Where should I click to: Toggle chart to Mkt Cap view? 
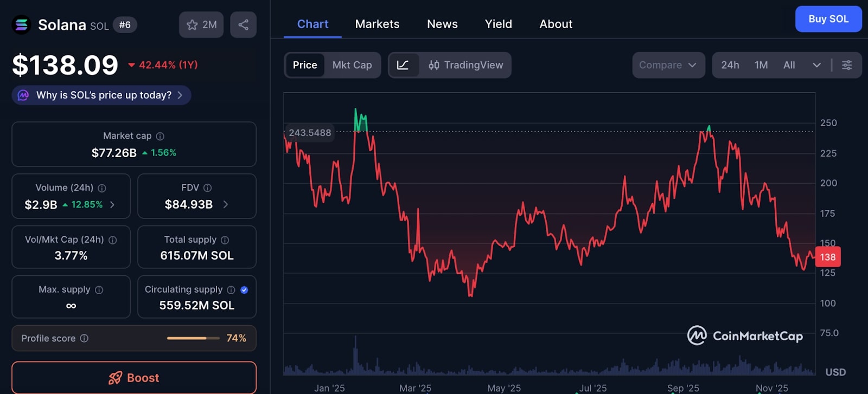352,65
